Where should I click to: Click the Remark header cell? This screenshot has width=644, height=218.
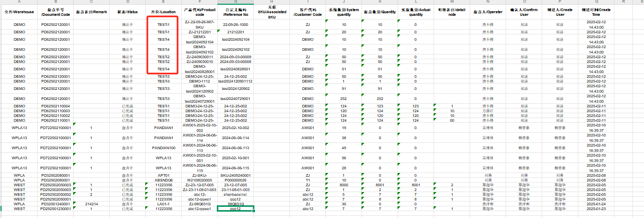pyautogui.click(x=91, y=13)
